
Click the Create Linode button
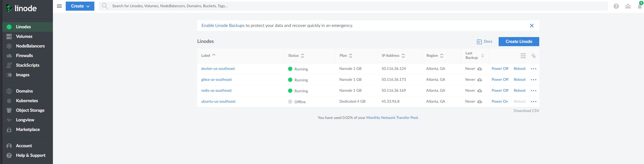pyautogui.click(x=519, y=42)
